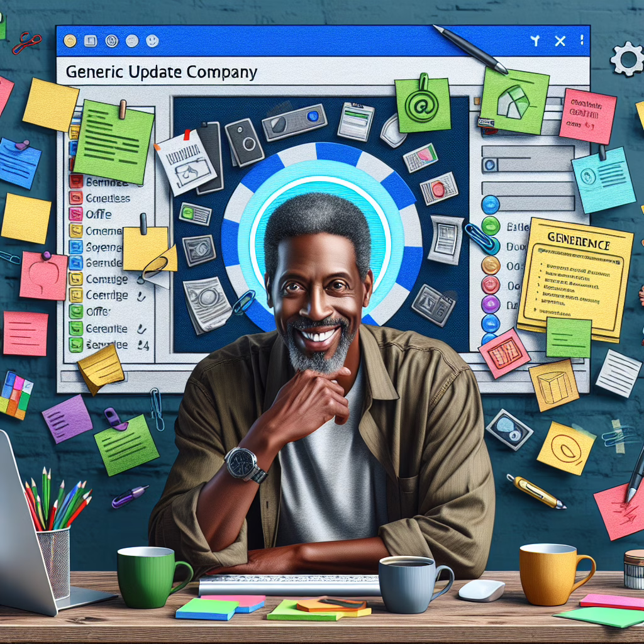Screen dimensions: 644x644
Task: Enable the round blue toggle in the right panel
Action: point(491,204)
